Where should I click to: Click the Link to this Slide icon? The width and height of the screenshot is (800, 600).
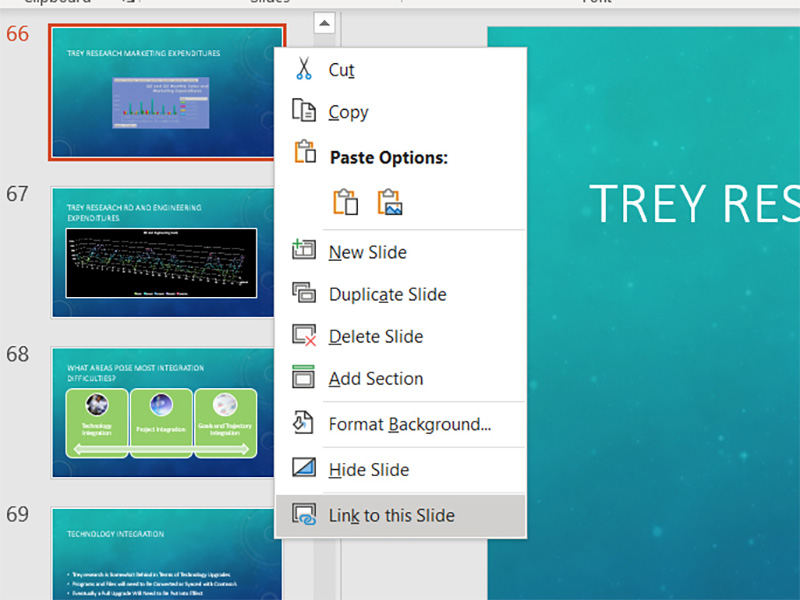tap(304, 514)
